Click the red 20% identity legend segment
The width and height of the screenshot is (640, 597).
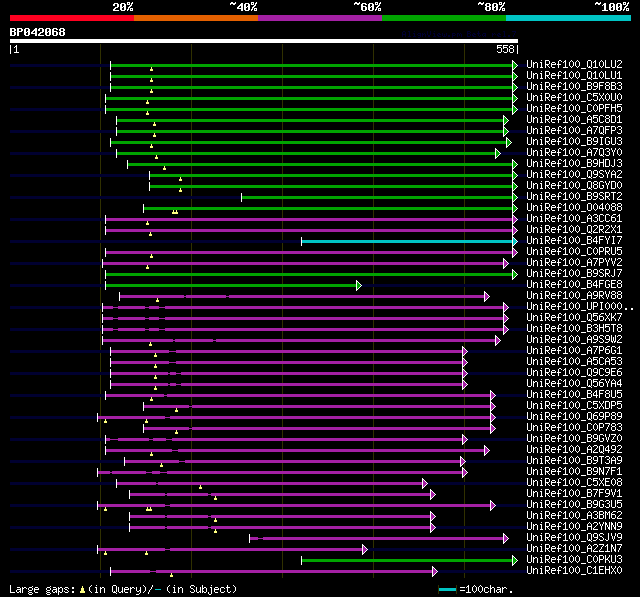[72, 18]
